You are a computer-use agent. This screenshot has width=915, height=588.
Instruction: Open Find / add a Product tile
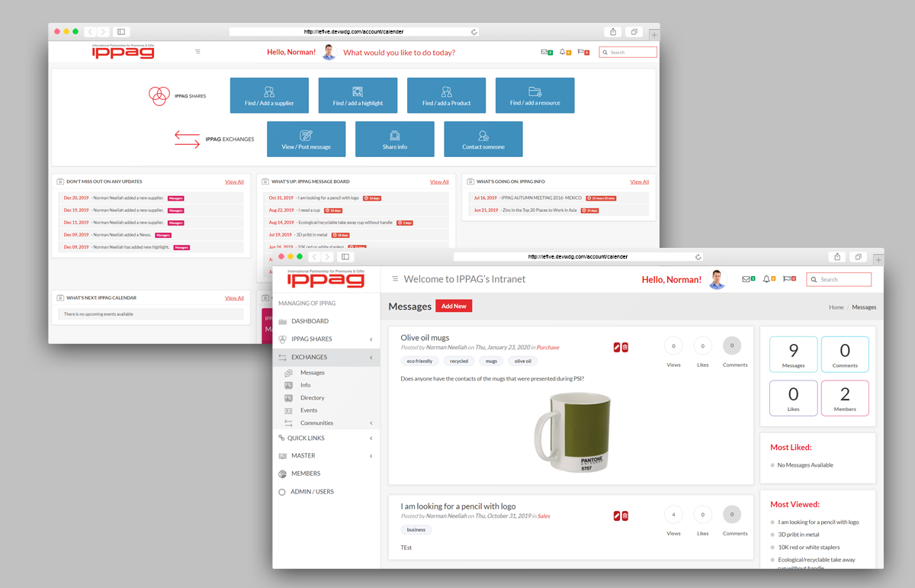(446, 95)
